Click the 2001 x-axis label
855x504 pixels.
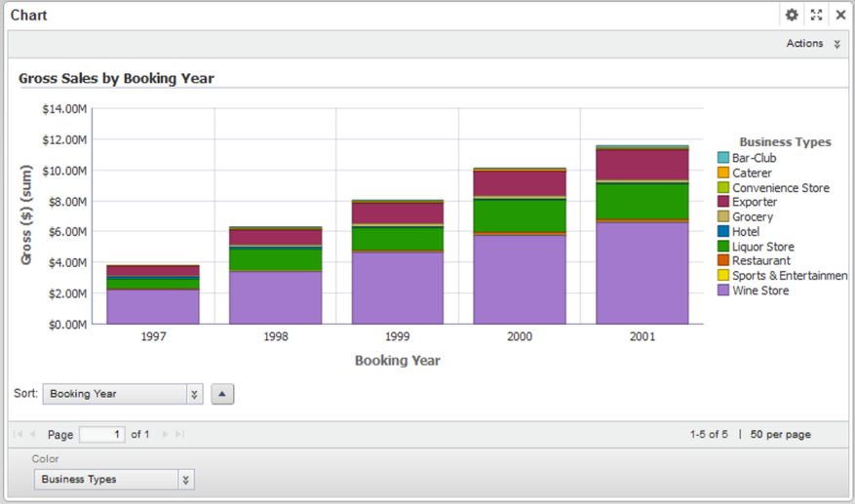point(642,336)
